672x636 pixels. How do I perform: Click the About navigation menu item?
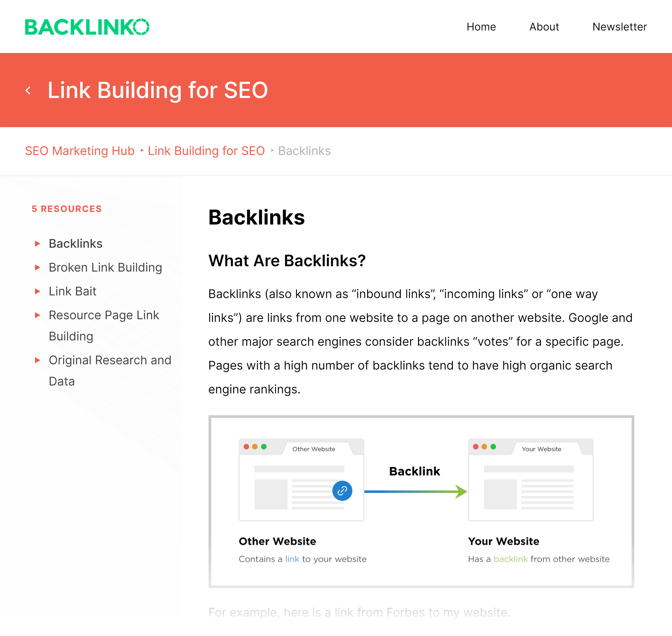pos(544,26)
